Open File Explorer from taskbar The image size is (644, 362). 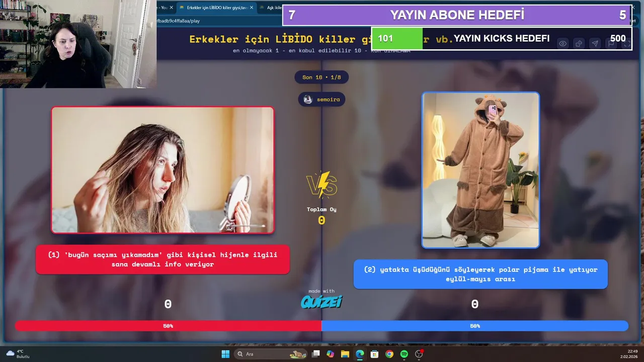click(345, 354)
